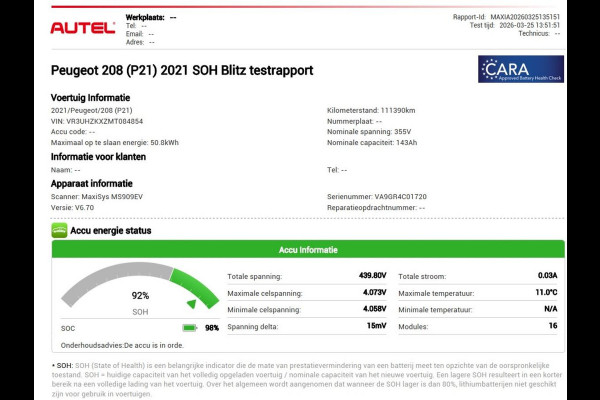Screen dimensions: 600x400
Task: Click the green pointer triangle on the gauge
Action: (192, 304)
